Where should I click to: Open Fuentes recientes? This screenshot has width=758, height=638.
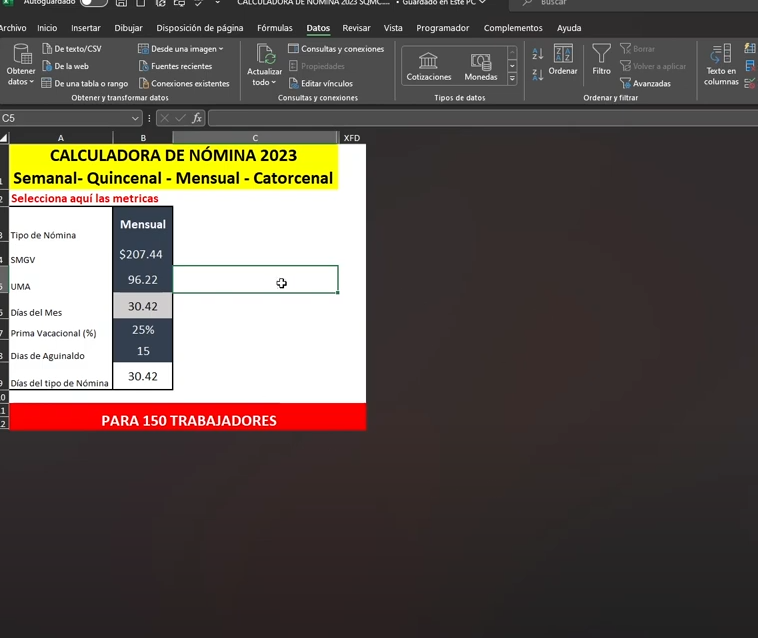[175, 66]
